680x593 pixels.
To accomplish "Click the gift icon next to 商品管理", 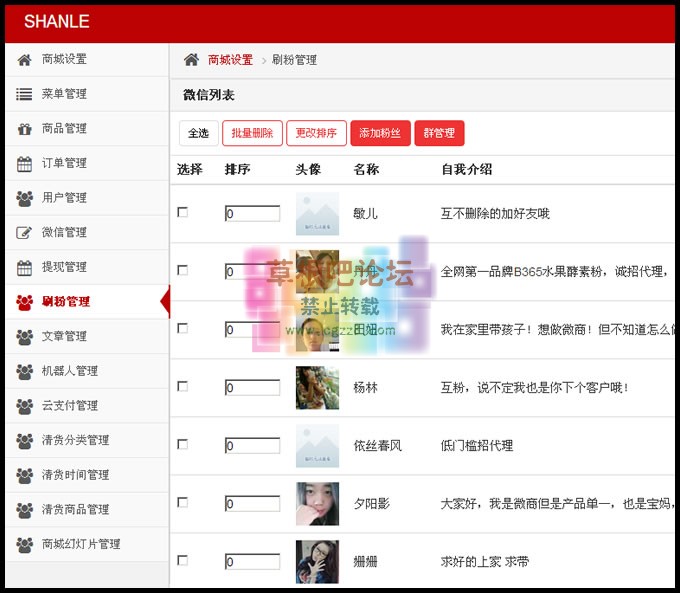I will click(x=24, y=129).
